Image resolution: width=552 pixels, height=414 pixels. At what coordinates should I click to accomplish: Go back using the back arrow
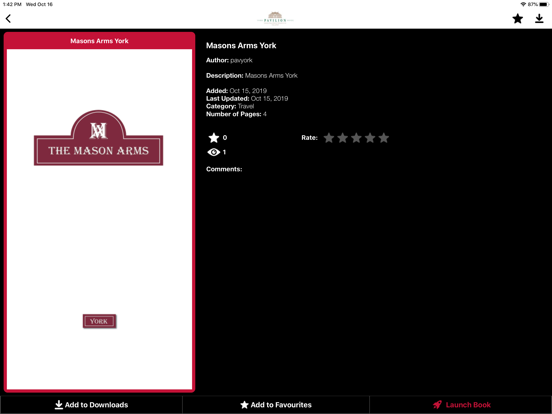8,19
